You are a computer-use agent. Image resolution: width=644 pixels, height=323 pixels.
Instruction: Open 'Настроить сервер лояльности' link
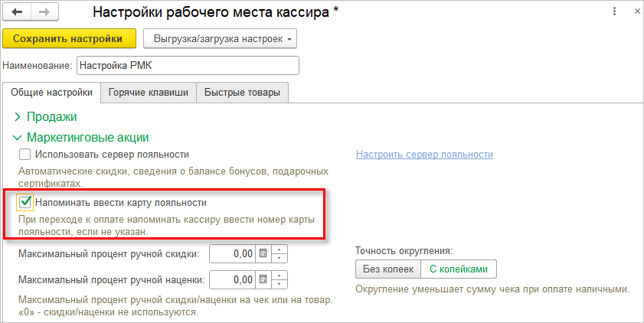424,155
